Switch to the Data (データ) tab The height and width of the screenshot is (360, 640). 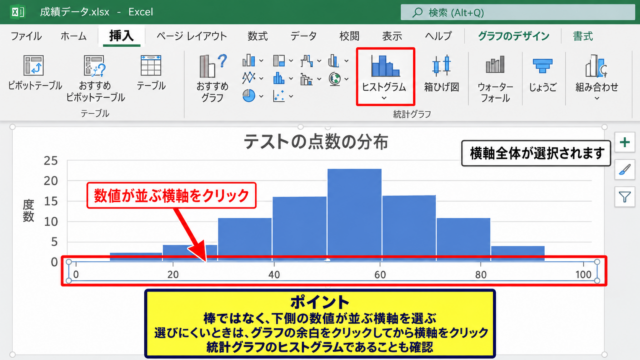point(303,36)
